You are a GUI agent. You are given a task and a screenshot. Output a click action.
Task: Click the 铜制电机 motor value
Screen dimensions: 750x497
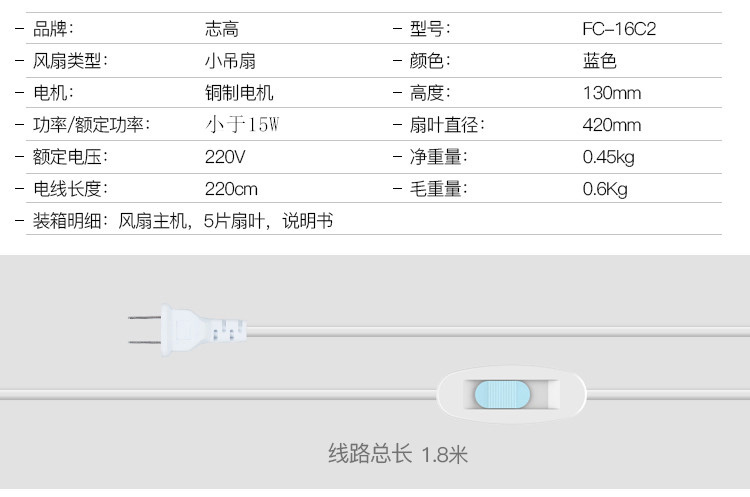[239, 93]
